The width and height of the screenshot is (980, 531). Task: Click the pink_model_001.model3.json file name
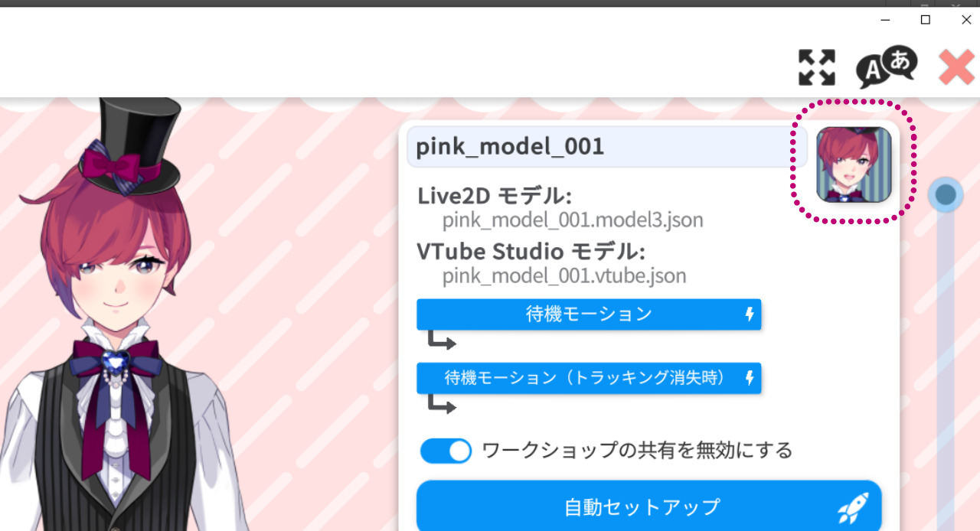[573, 220]
